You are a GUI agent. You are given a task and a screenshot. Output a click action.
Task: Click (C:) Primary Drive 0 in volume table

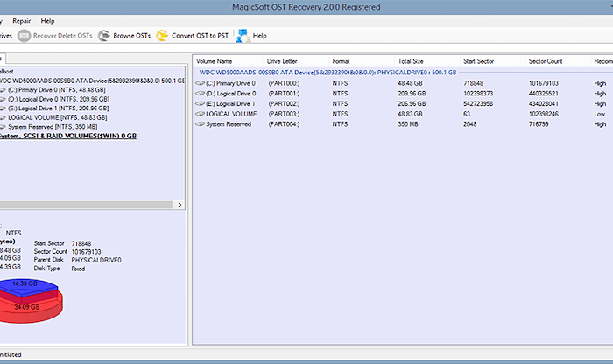230,83
